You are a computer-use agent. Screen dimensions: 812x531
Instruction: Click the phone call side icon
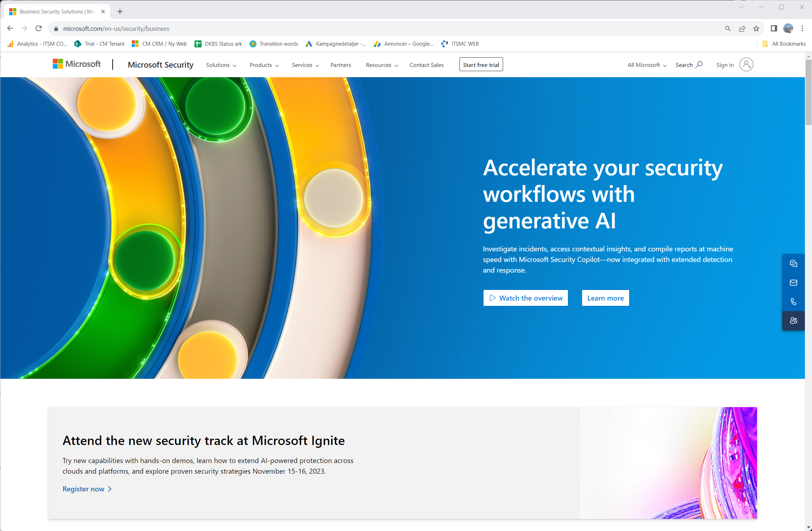tap(793, 302)
